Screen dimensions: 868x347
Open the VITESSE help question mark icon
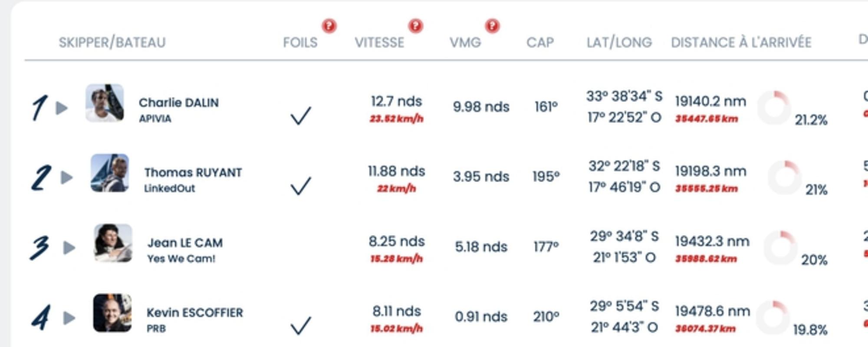tap(415, 26)
